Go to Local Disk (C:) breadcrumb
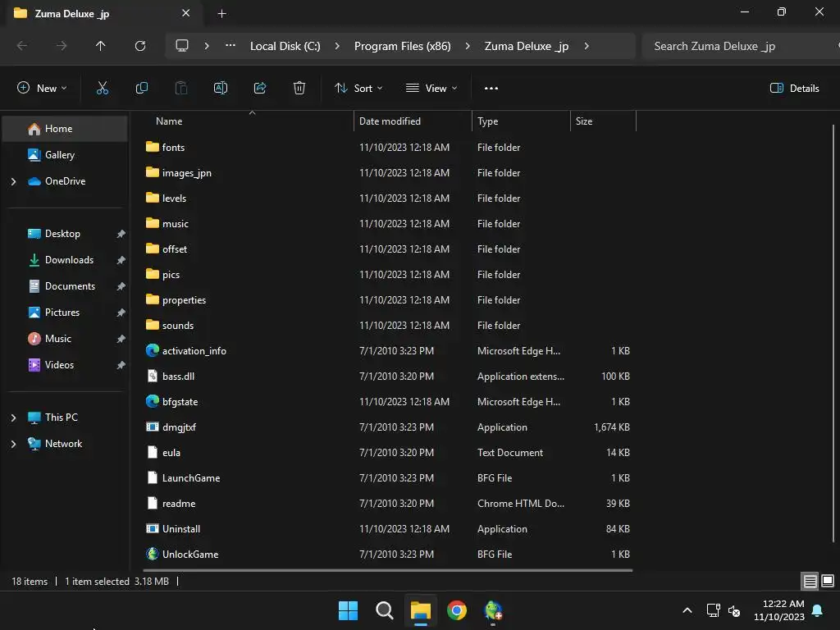This screenshot has width=840, height=630. point(285,46)
